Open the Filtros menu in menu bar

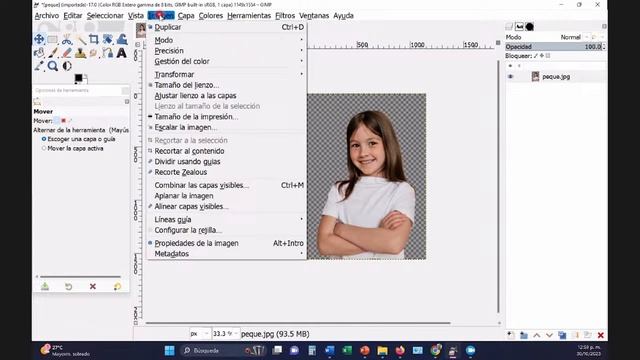(285, 16)
